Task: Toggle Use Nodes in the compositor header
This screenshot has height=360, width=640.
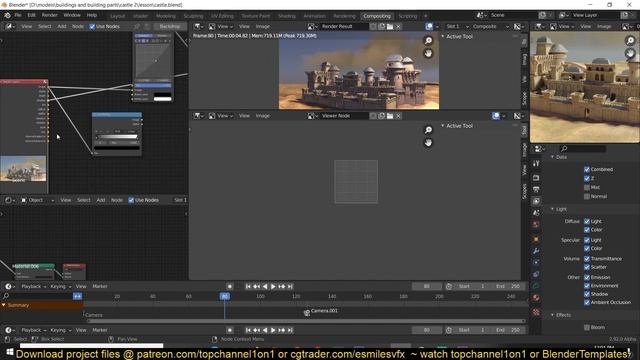Action: point(92,27)
